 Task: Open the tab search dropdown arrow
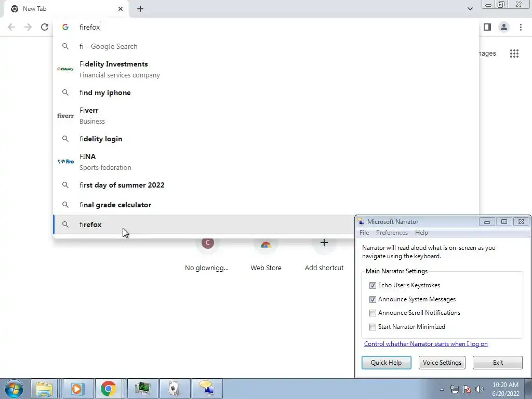coord(470,9)
